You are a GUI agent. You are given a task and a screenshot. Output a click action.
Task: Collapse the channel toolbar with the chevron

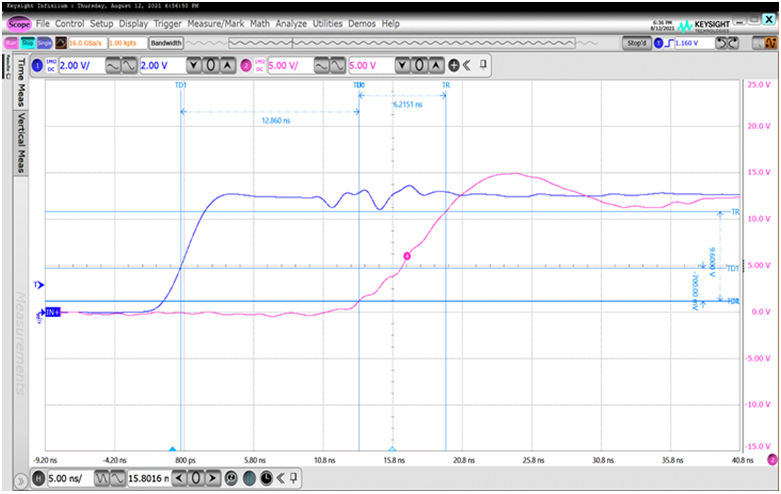pos(467,65)
